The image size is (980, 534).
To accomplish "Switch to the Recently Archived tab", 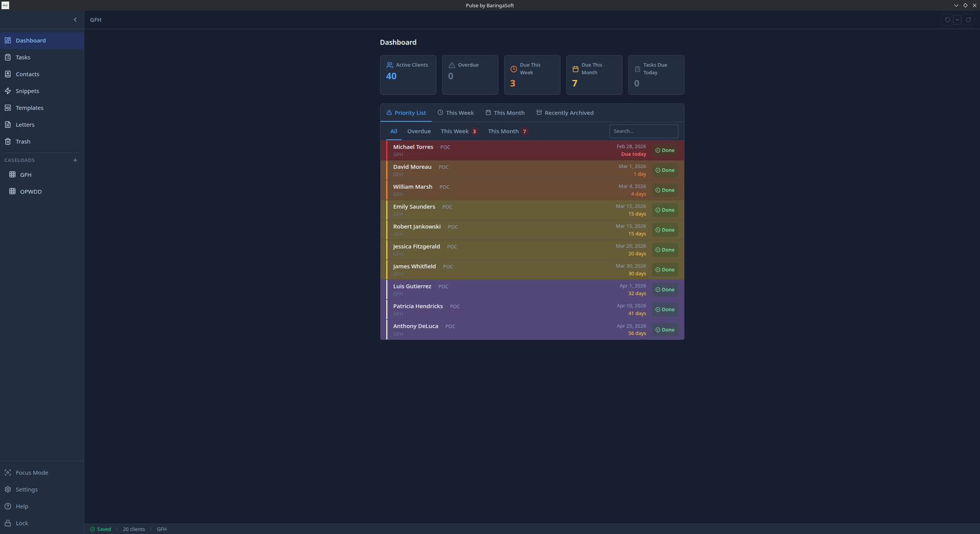I will 565,112.
